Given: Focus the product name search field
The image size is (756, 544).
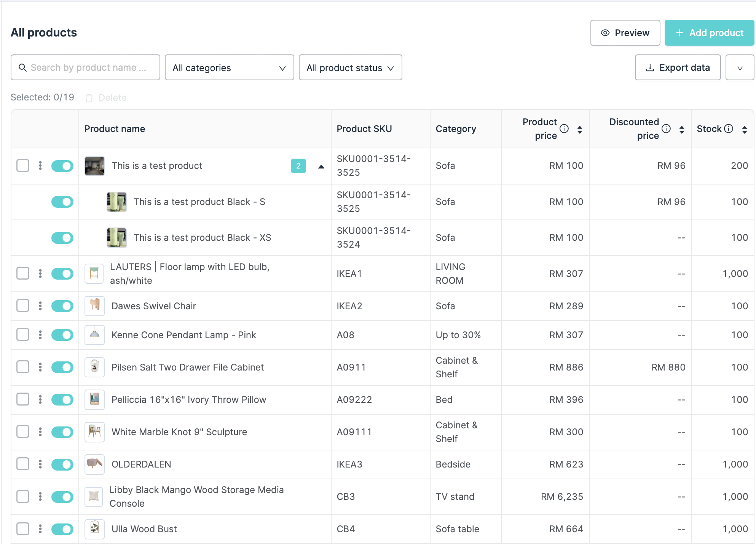Looking at the screenshot, I should click(x=86, y=68).
